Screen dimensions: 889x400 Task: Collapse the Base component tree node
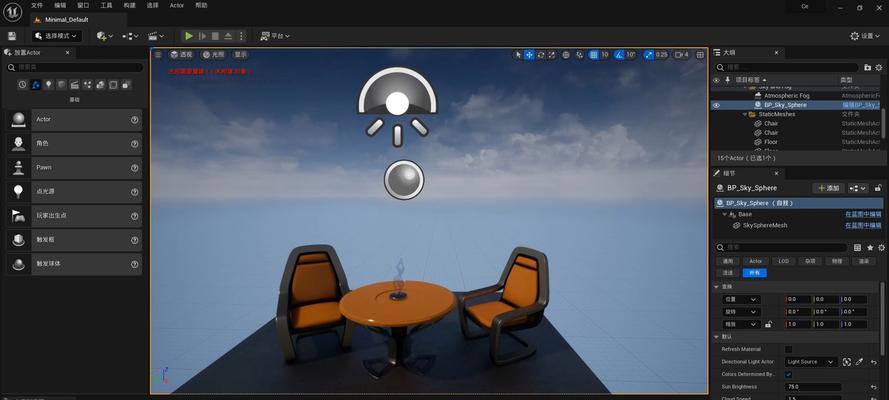coord(725,214)
